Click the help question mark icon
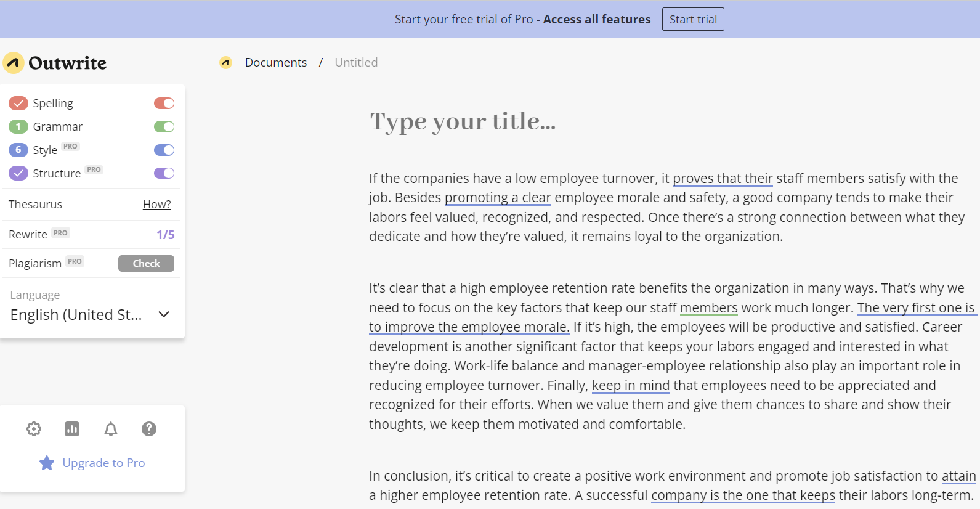The width and height of the screenshot is (980, 509). click(x=149, y=429)
